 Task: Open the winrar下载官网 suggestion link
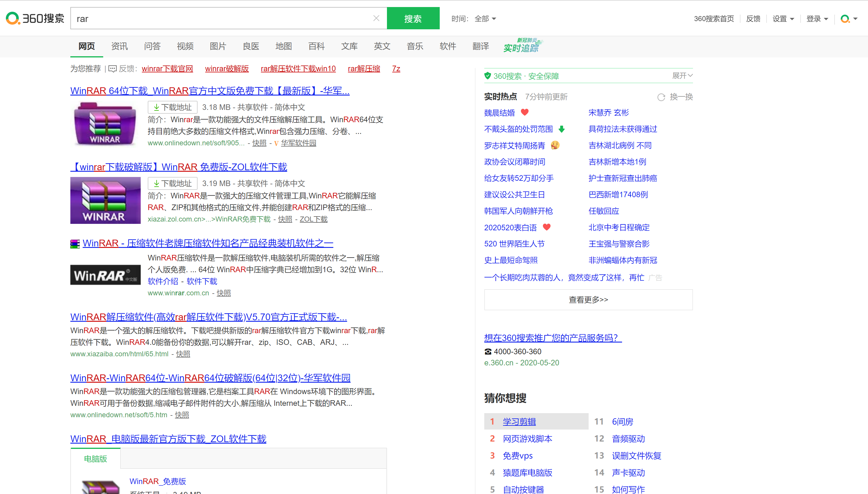(167, 69)
